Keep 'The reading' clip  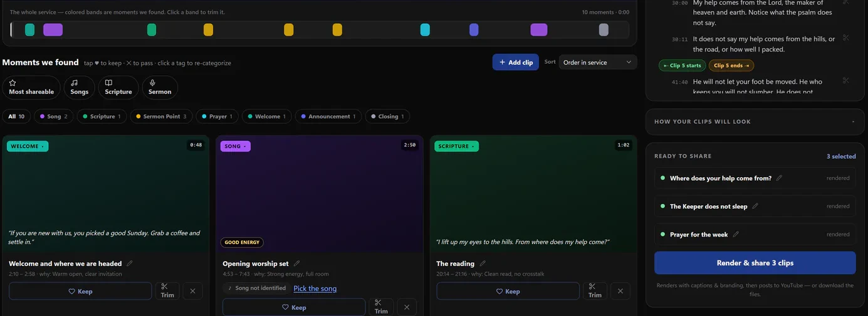click(x=508, y=291)
